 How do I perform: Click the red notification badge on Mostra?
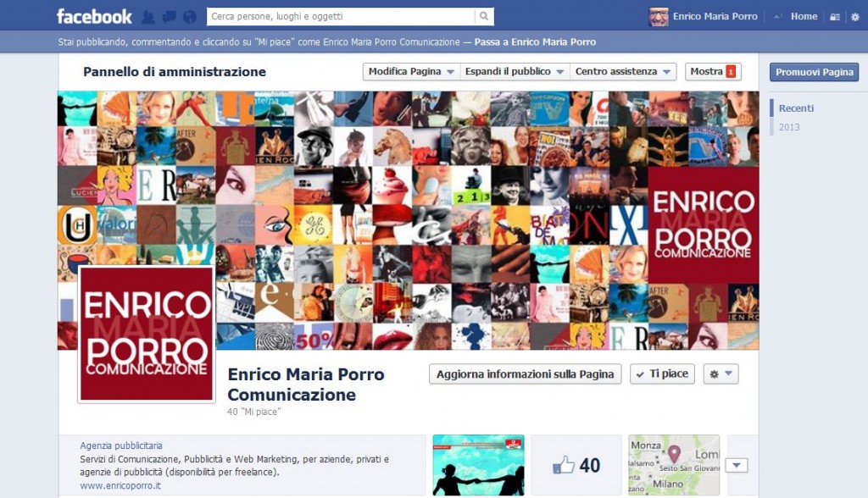click(x=731, y=71)
